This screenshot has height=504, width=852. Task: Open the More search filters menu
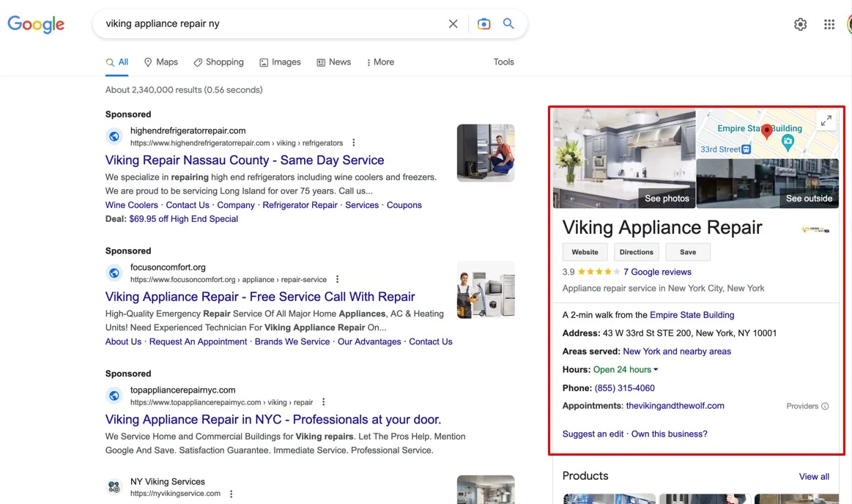coord(380,62)
